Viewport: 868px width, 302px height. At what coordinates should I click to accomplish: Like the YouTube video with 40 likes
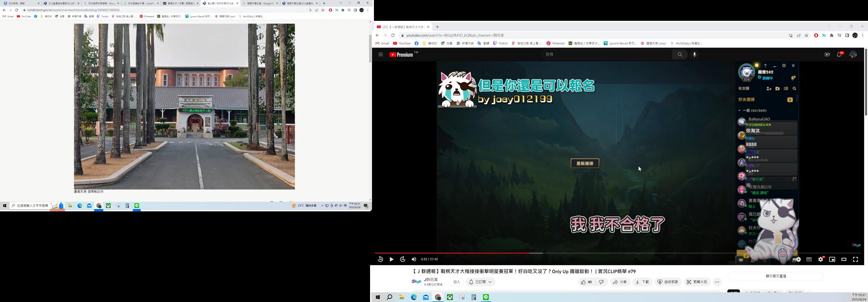click(586, 282)
